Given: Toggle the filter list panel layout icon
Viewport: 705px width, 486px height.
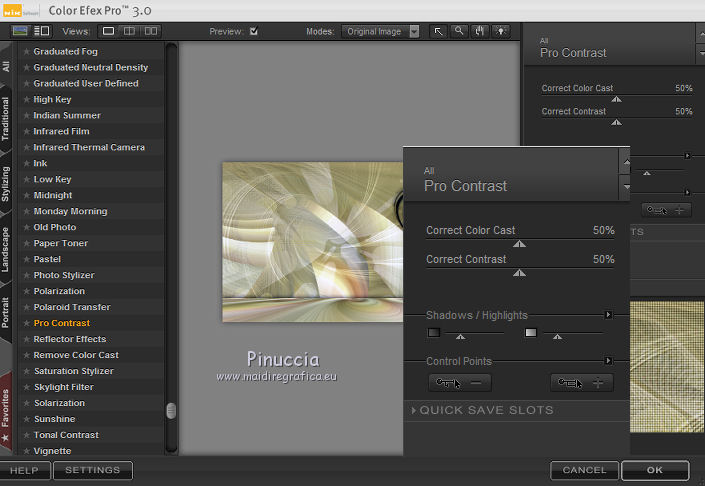Looking at the screenshot, I should tap(42, 31).
